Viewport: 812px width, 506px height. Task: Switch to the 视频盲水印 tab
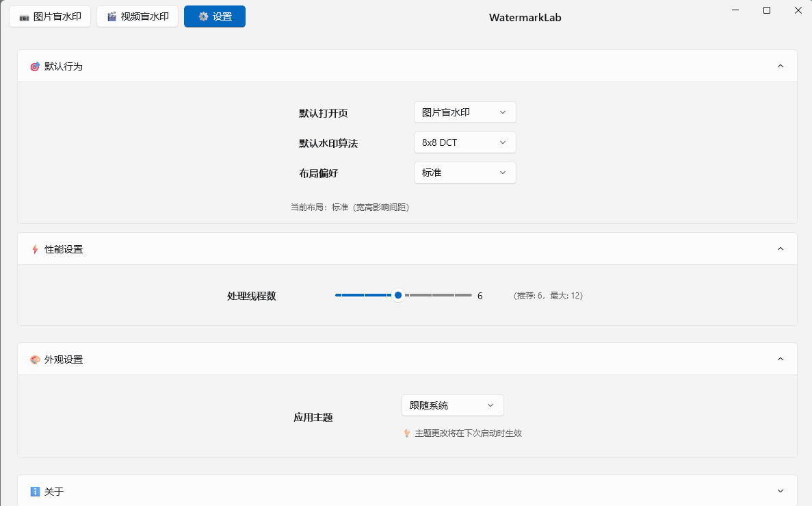[137, 17]
